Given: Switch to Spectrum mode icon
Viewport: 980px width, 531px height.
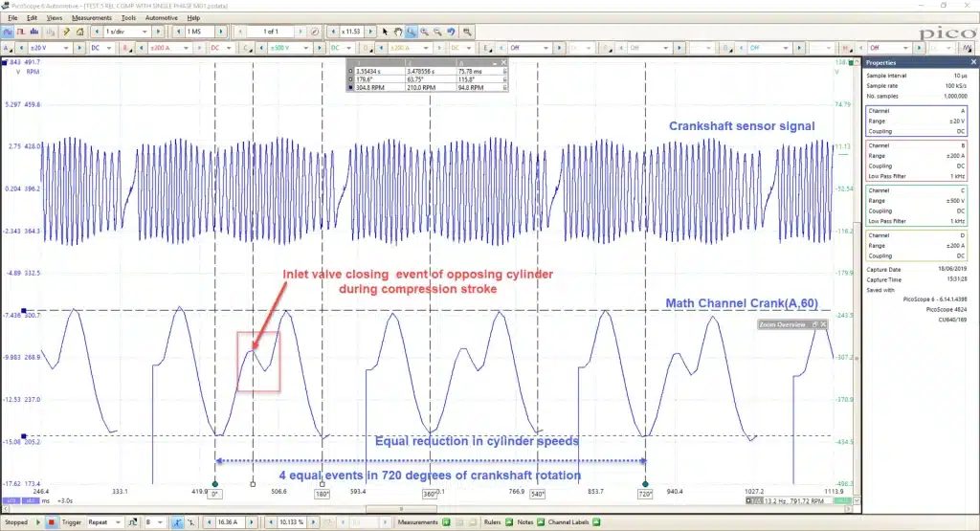Looking at the screenshot, I should point(34,32).
